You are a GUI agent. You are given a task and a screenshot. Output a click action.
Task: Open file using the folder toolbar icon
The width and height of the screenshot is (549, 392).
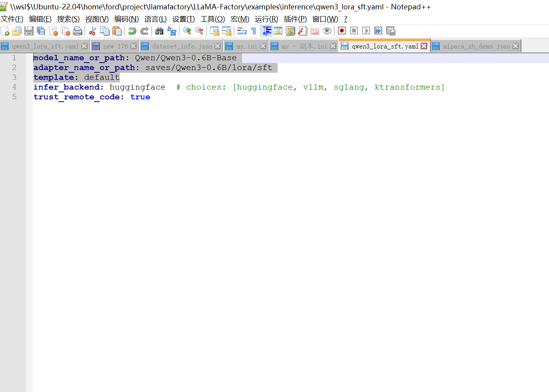coord(17,31)
